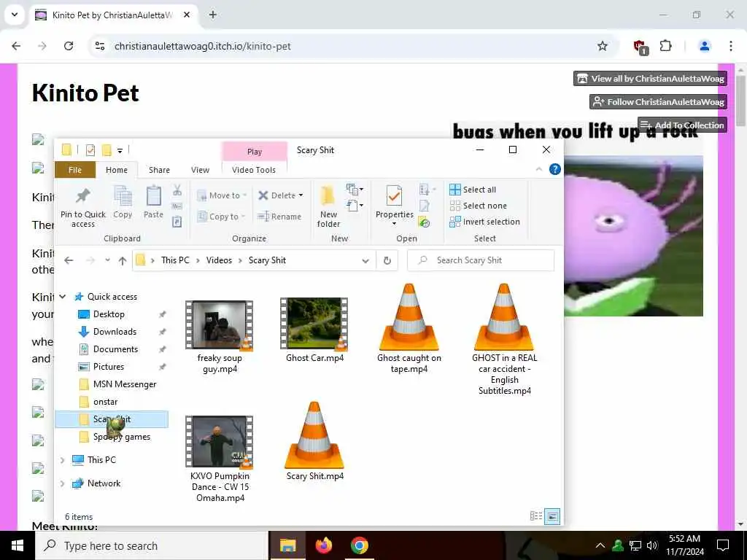
Task: Select Ghost Car.mp4 video file
Action: (314, 330)
